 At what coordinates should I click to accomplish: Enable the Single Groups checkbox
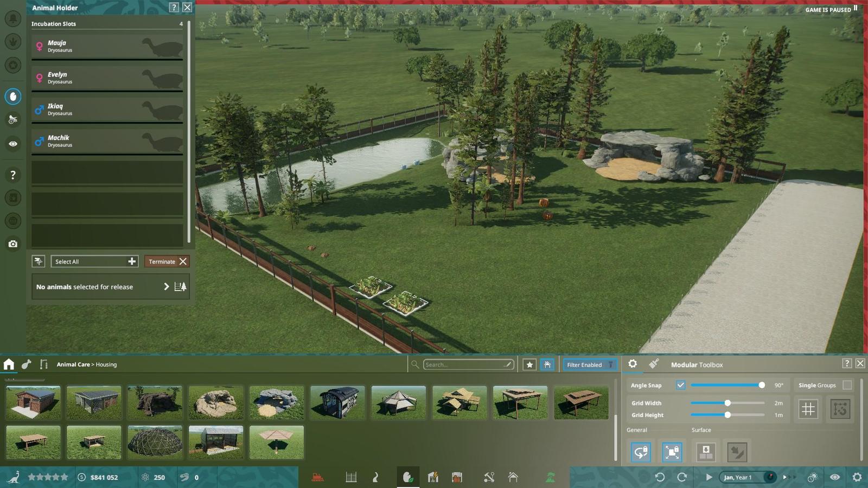[847, 385]
